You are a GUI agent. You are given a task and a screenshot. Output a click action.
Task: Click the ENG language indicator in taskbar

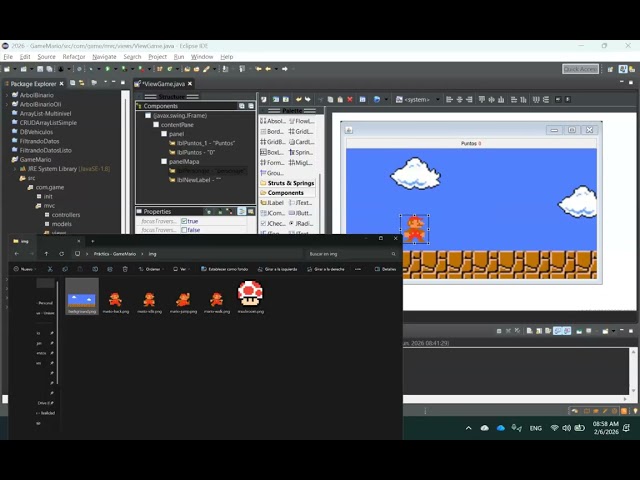pyautogui.click(x=536, y=428)
